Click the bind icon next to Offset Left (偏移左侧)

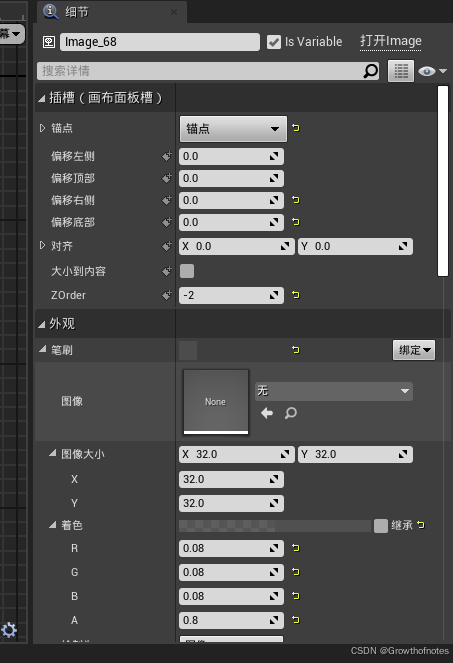point(167,156)
